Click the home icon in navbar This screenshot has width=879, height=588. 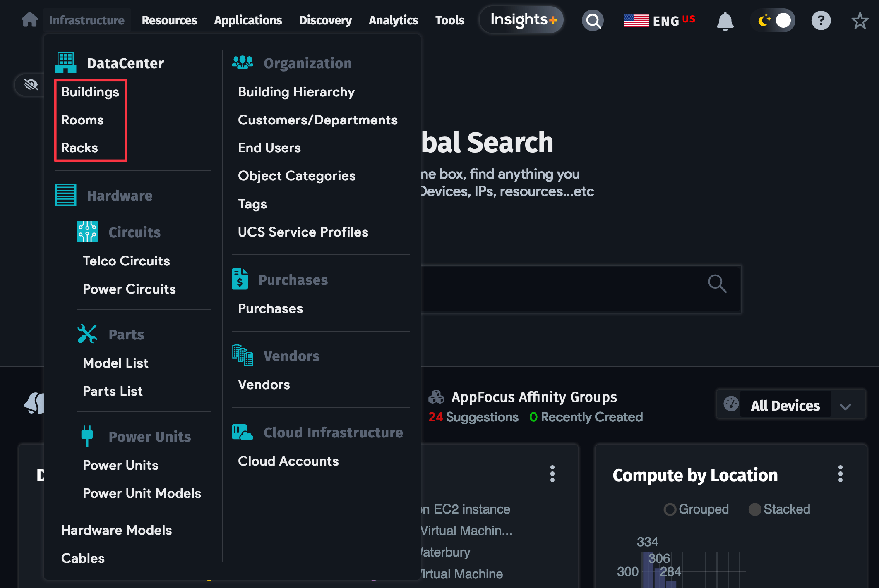click(29, 20)
